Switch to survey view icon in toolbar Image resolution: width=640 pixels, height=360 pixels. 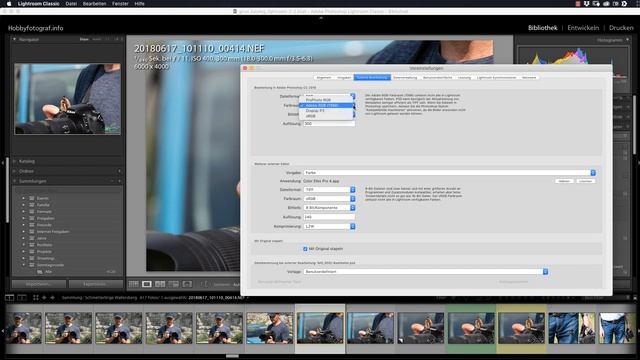[174, 284]
